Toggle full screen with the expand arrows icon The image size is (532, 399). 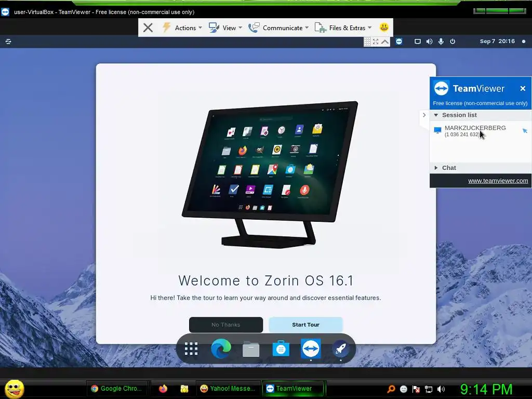coord(376,42)
